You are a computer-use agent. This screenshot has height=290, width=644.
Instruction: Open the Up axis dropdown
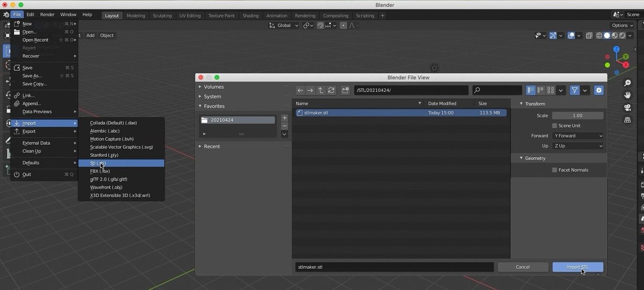[577, 146]
